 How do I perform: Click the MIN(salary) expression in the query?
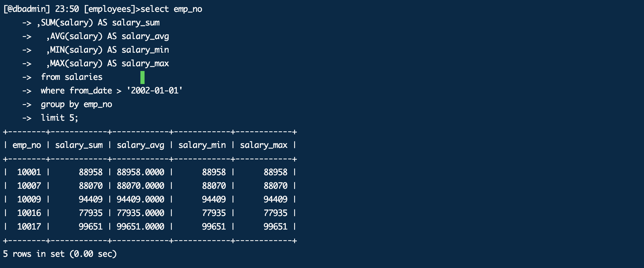(x=76, y=50)
